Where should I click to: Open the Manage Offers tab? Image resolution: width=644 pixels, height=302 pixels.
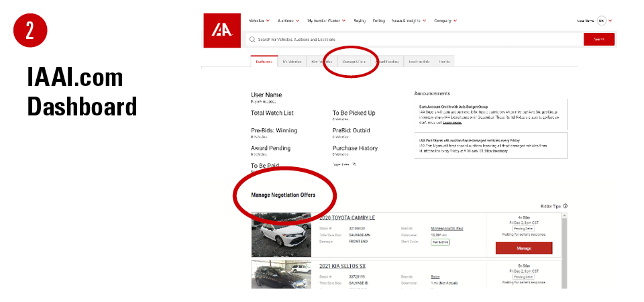click(354, 61)
